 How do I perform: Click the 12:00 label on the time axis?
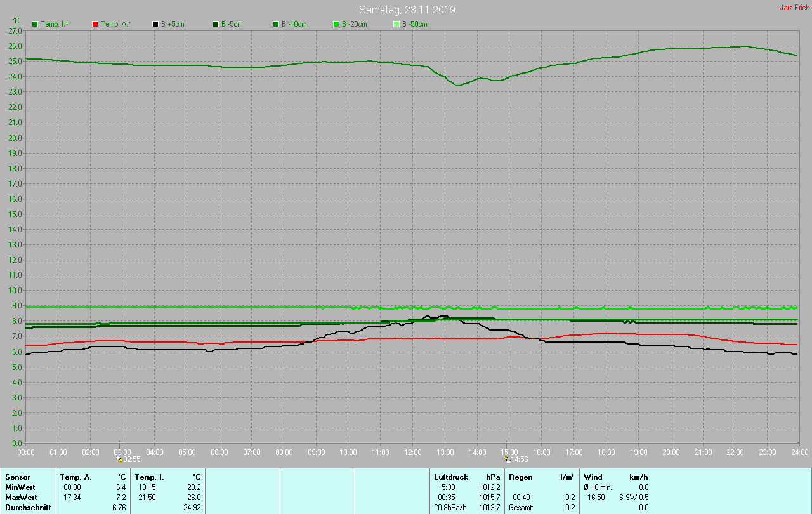413,452
